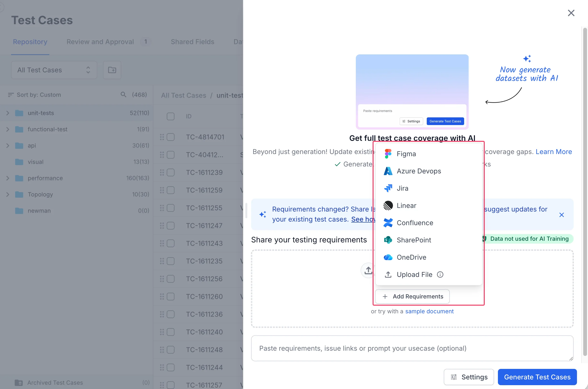Click the sparkle icon in the blue banner
Image resolution: width=588 pixels, height=389 pixels.
click(263, 214)
